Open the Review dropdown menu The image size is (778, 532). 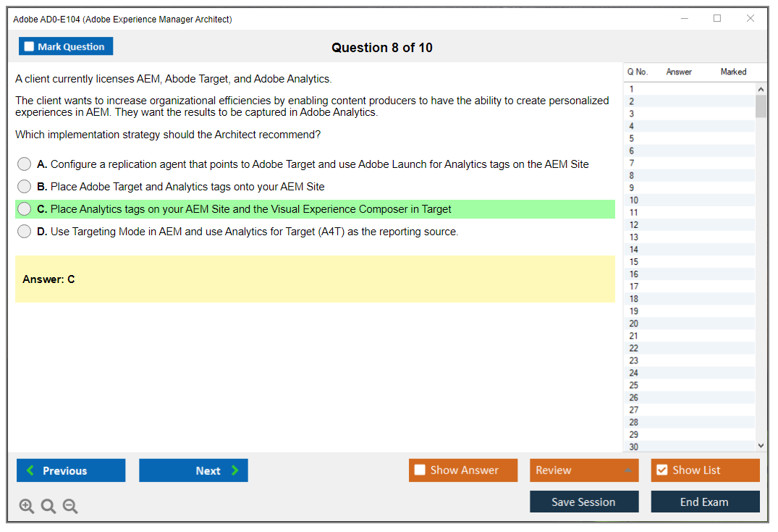click(584, 470)
